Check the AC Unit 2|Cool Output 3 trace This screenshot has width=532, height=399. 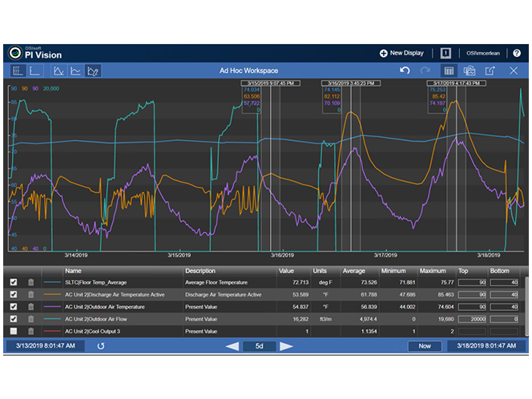click(x=14, y=331)
